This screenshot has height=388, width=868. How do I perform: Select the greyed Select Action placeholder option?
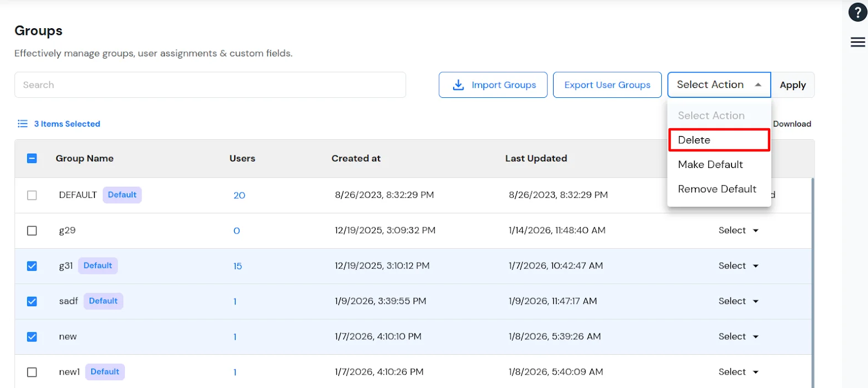(719, 116)
